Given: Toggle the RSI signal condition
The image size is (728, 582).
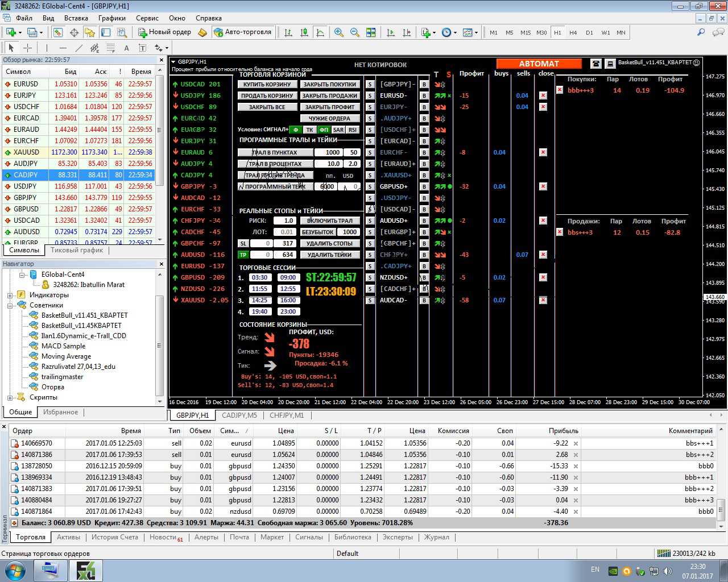Looking at the screenshot, I should pyautogui.click(x=353, y=130).
